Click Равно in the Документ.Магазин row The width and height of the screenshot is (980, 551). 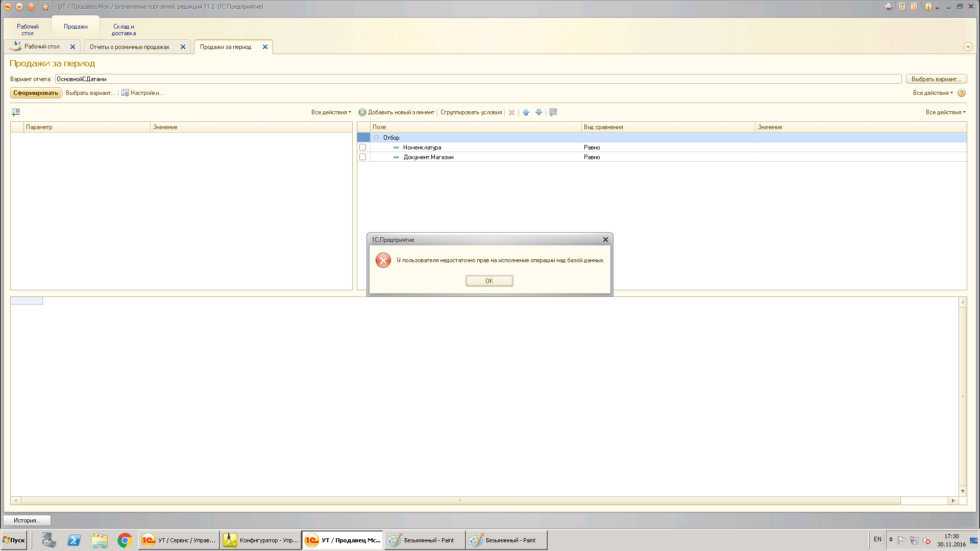point(592,157)
